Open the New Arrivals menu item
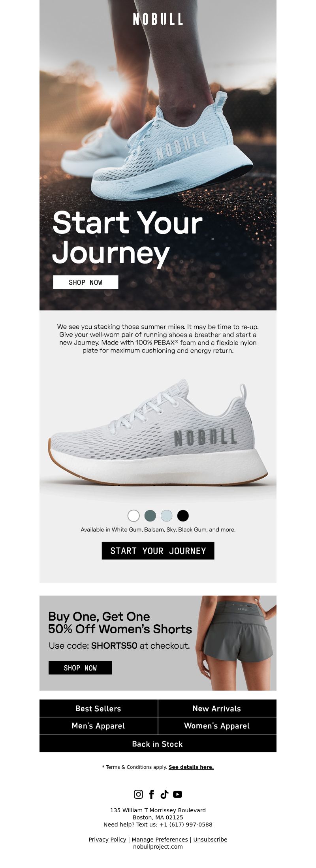 217,708
